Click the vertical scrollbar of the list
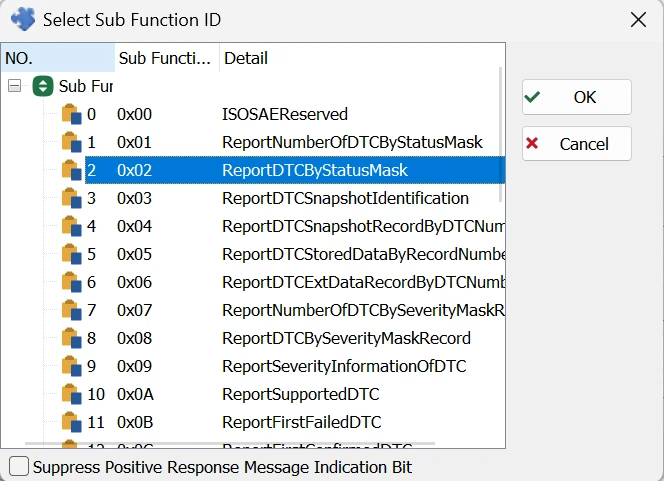The image size is (664, 481). 501,135
